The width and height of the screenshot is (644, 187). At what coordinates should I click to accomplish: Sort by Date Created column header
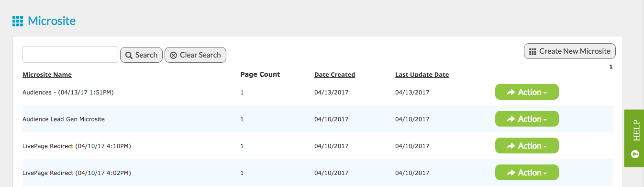point(334,75)
